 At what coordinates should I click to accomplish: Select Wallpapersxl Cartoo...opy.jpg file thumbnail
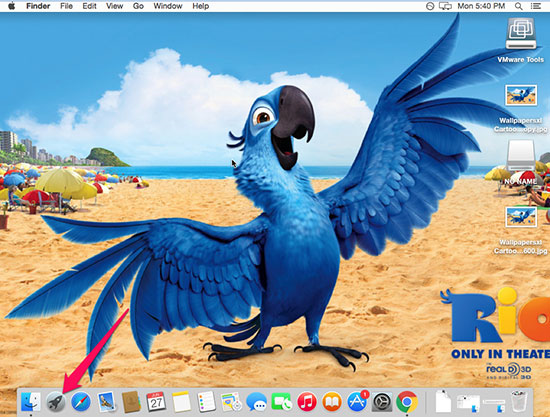(x=521, y=95)
